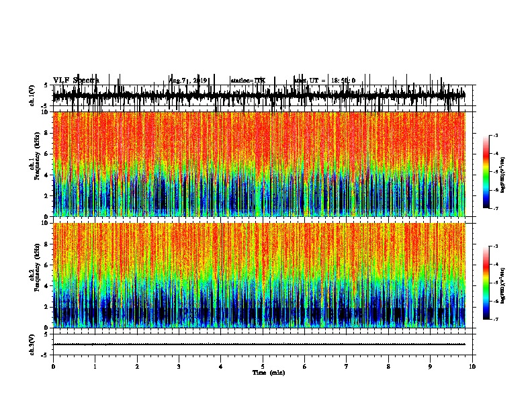Click the "4" kHz tick on ch.2 spectrogram
The height and width of the screenshot is (411, 532).
pos(46,286)
